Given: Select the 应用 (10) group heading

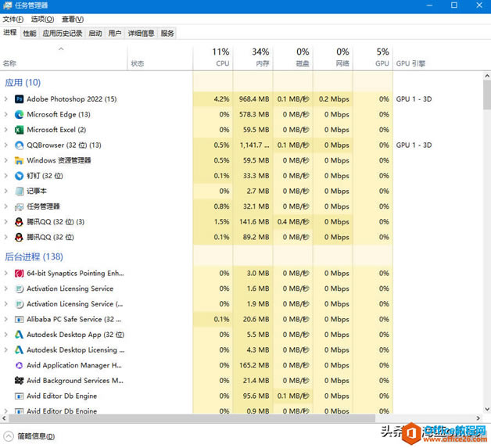Looking at the screenshot, I should (23, 83).
